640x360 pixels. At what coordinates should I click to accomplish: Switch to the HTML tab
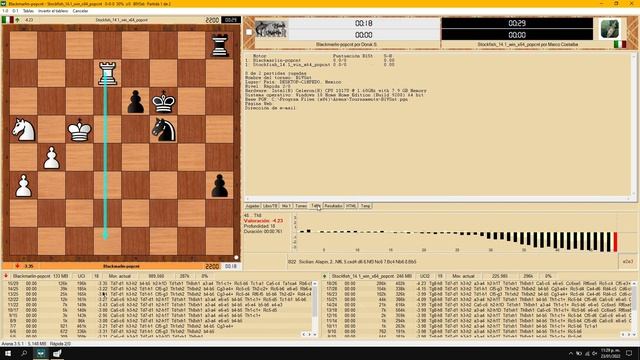pyautogui.click(x=351, y=206)
